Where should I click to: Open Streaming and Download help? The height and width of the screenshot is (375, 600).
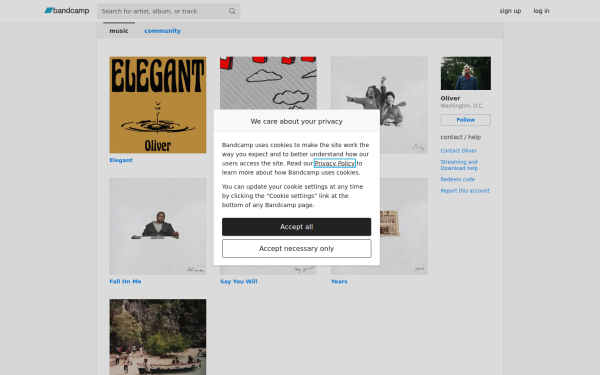coord(459,165)
